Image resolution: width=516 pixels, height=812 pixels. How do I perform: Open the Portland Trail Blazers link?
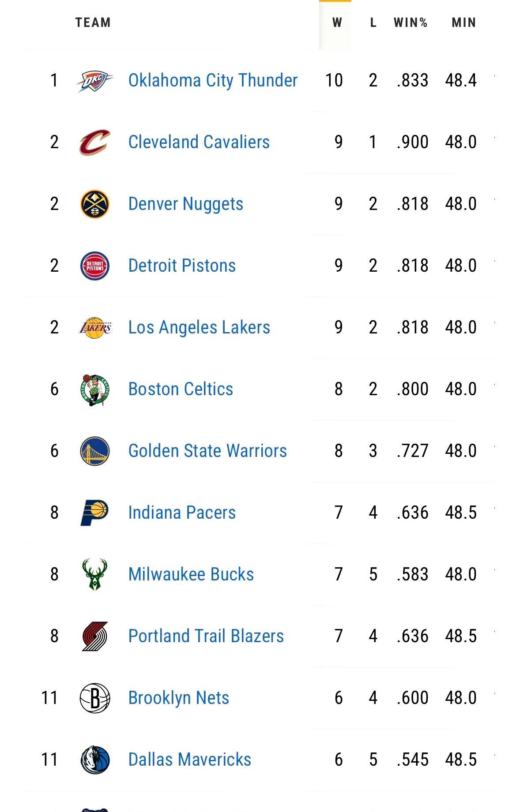pyautogui.click(x=206, y=636)
